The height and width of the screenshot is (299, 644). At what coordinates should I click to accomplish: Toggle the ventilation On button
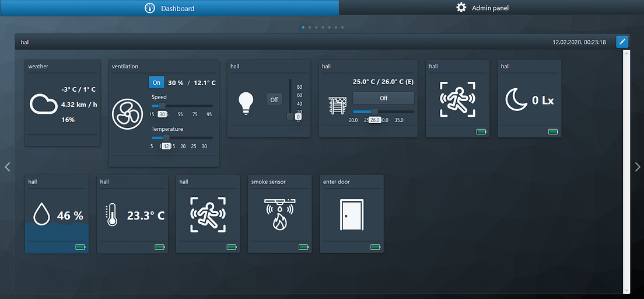pyautogui.click(x=156, y=82)
